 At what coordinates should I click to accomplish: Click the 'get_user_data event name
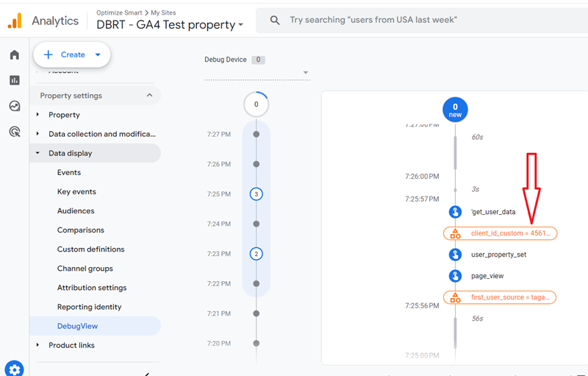pyautogui.click(x=493, y=212)
